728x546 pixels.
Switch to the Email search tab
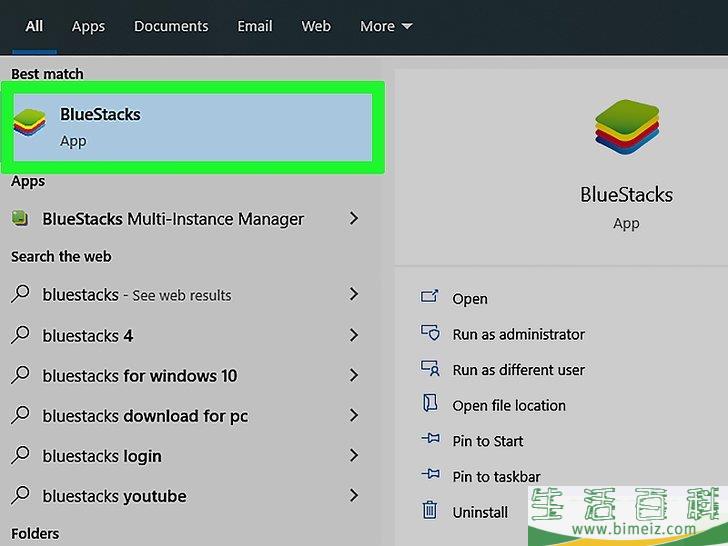254,26
